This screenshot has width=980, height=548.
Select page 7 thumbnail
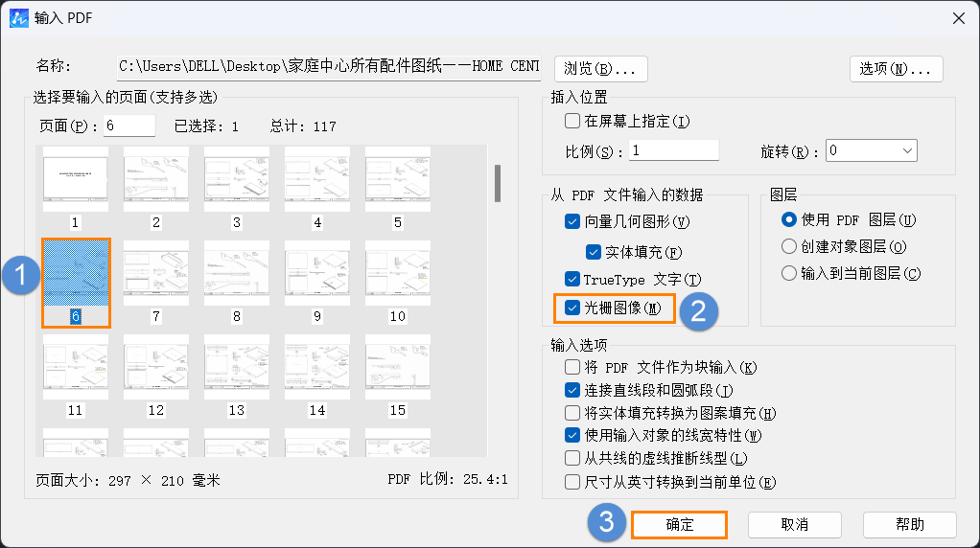tap(156, 273)
